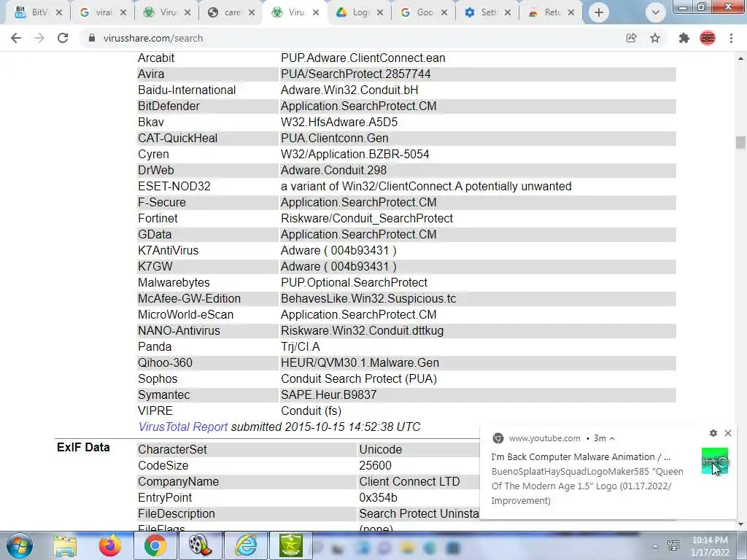
Task: Select the Fortinet Riskware/Conduit_SearchProtect result
Action: click(367, 218)
